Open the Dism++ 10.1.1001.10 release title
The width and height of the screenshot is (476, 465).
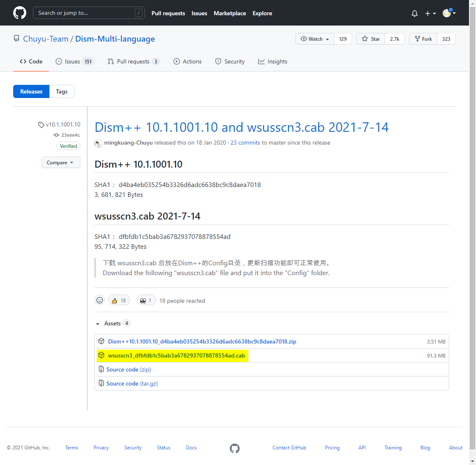point(241,127)
